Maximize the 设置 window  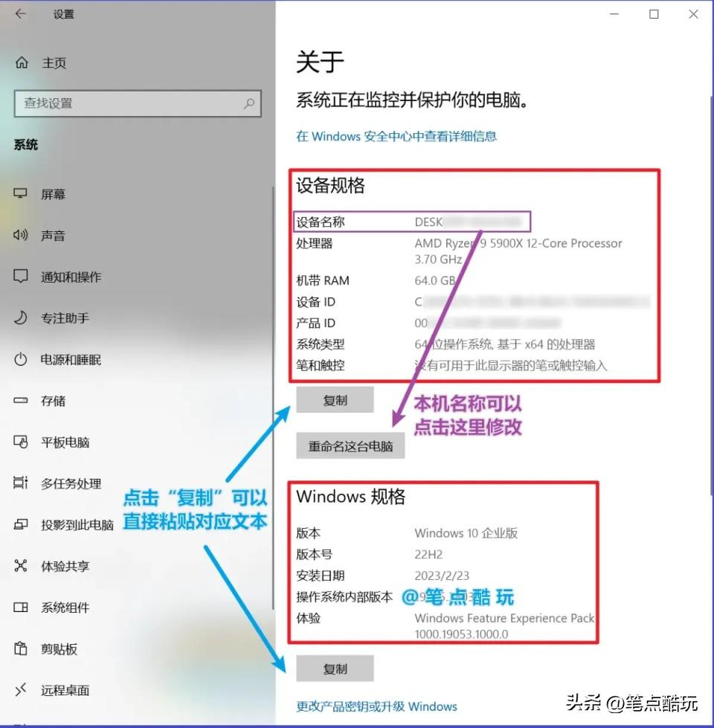(654, 14)
